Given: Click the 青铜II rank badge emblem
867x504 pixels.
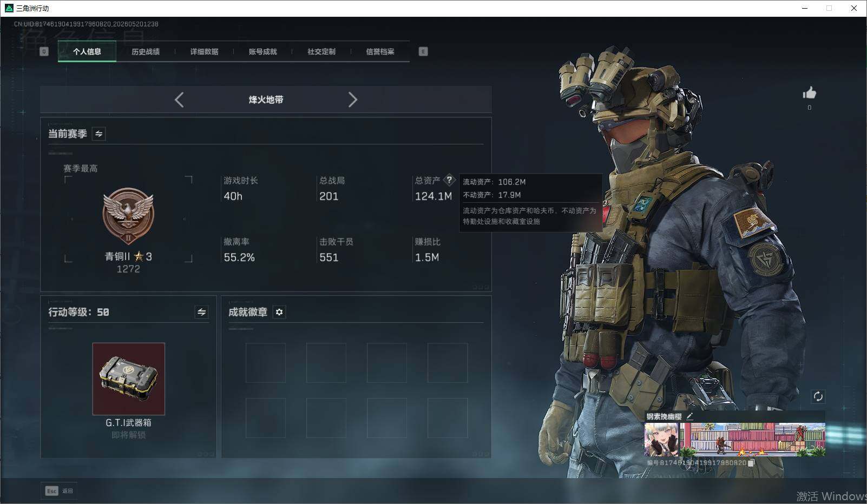Looking at the screenshot, I should pos(128,216).
